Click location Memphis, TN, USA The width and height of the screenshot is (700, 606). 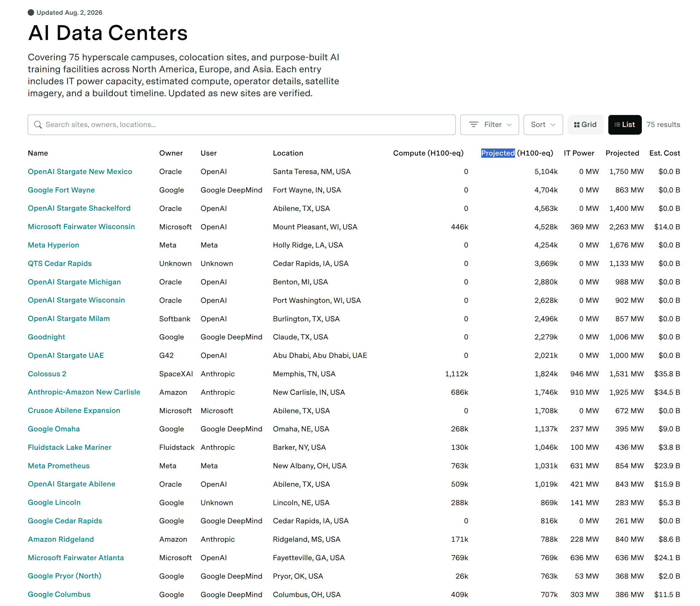point(304,374)
